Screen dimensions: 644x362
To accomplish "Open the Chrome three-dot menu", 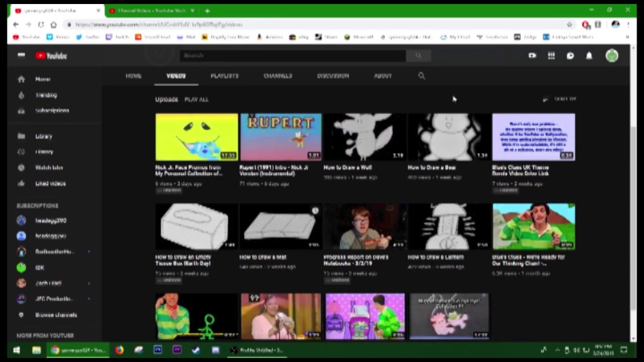I will tap(628, 25).
